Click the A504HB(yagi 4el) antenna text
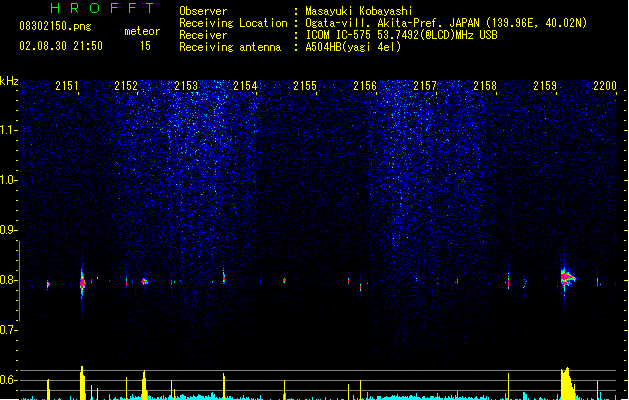The image size is (629, 400). (x=353, y=47)
